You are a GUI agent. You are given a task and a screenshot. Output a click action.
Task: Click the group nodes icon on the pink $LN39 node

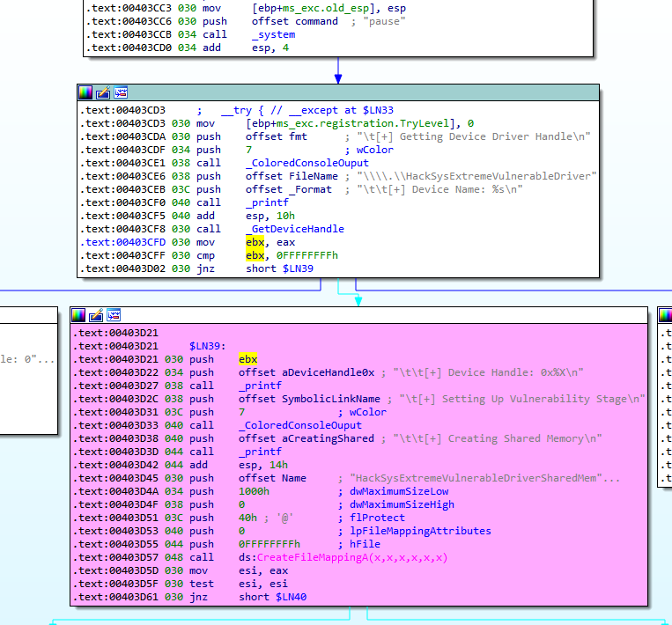(x=114, y=315)
